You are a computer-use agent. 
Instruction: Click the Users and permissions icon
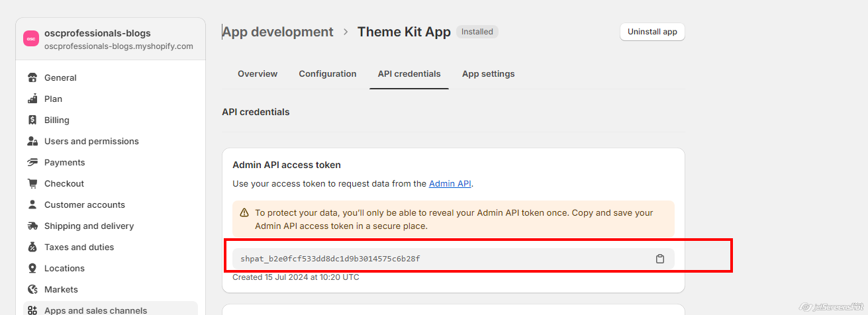32,142
